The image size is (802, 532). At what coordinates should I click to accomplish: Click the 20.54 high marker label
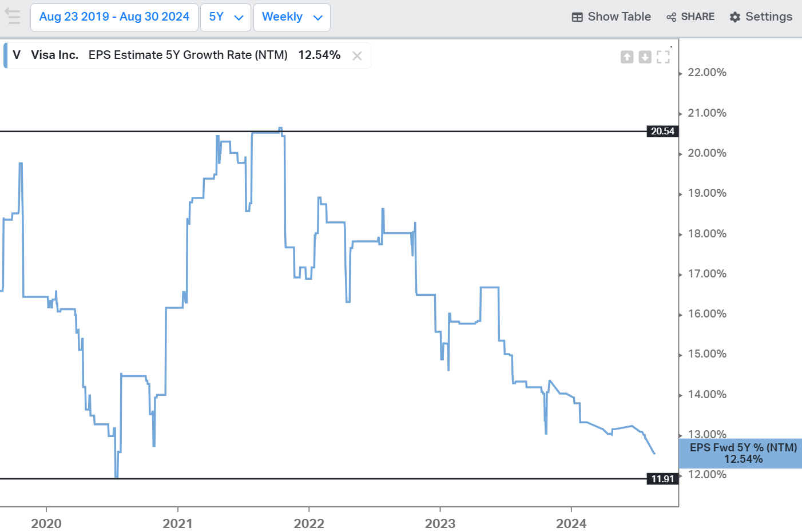pos(662,131)
